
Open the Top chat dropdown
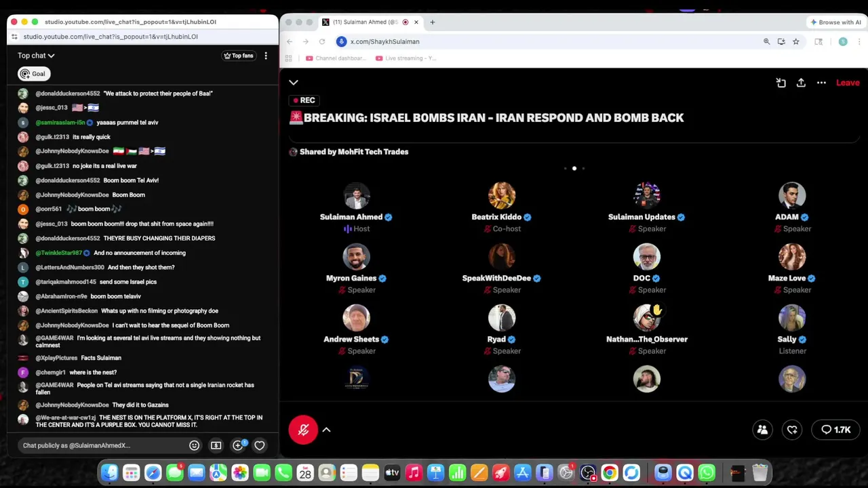[36, 56]
